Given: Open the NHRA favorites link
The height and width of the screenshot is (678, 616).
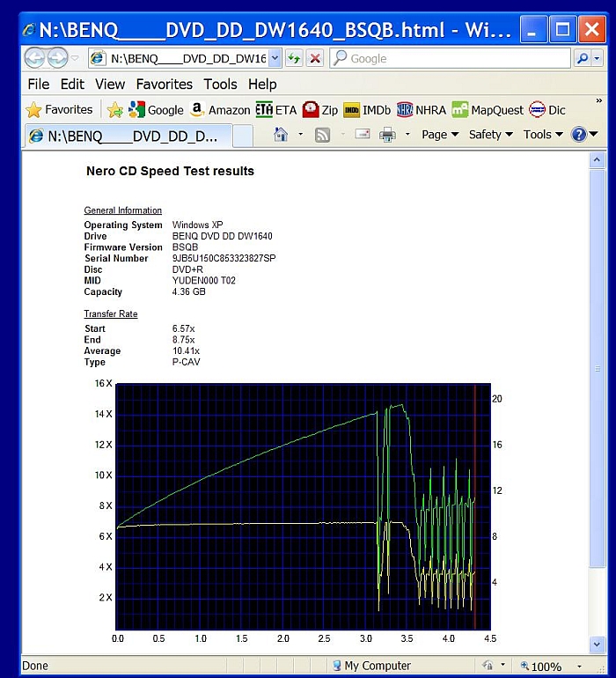Looking at the screenshot, I should 421,110.
